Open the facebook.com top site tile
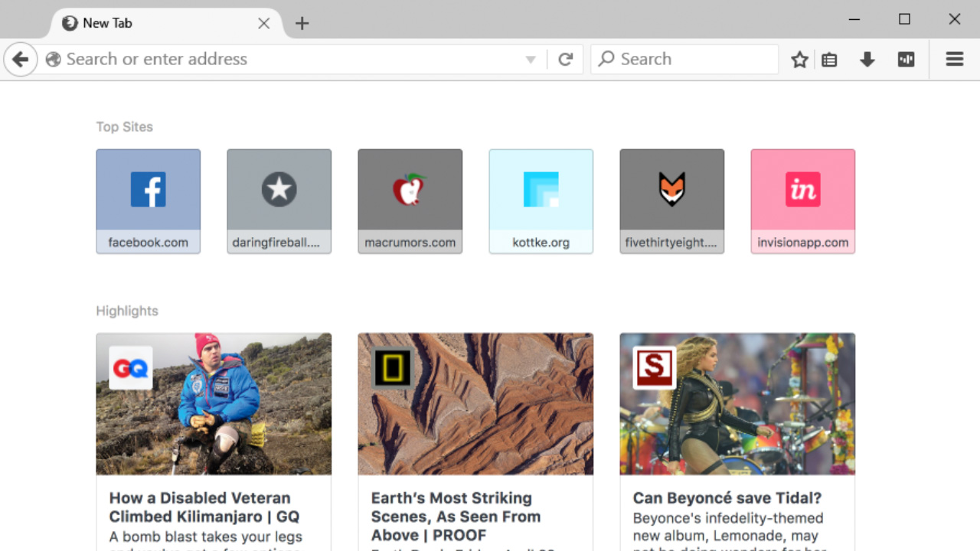Image resolution: width=980 pixels, height=551 pixels. pos(149,201)
